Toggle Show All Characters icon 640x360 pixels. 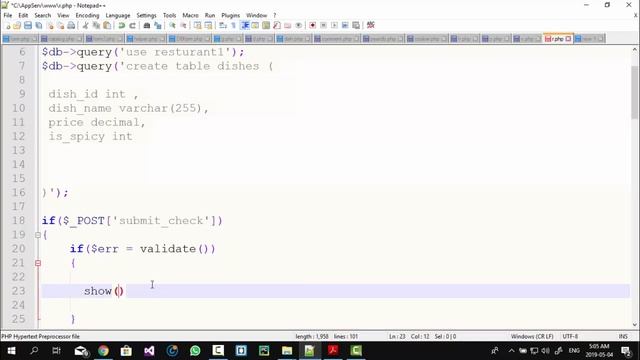coord(233,26)
